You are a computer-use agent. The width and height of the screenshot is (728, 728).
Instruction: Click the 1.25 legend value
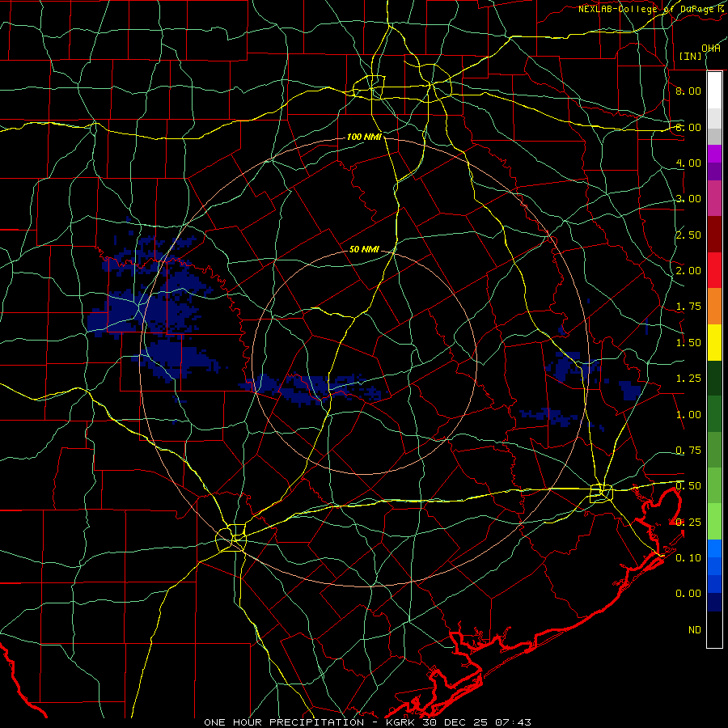click(x=688, y=379)
